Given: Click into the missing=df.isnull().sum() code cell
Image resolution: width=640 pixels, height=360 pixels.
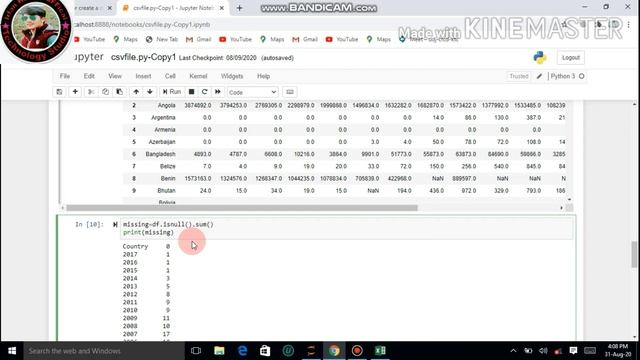Looking at the screenshot, I should (x=347, y=229).
